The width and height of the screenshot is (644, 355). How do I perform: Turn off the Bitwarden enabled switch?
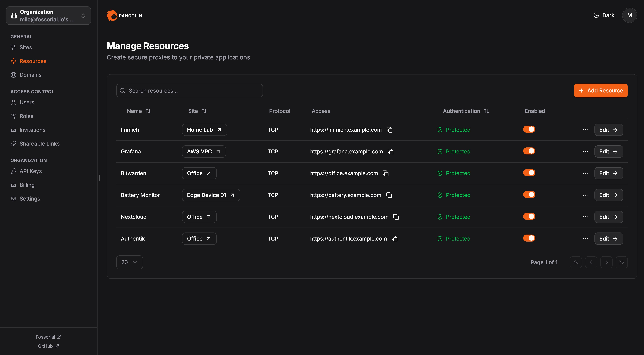coord(529,173)
